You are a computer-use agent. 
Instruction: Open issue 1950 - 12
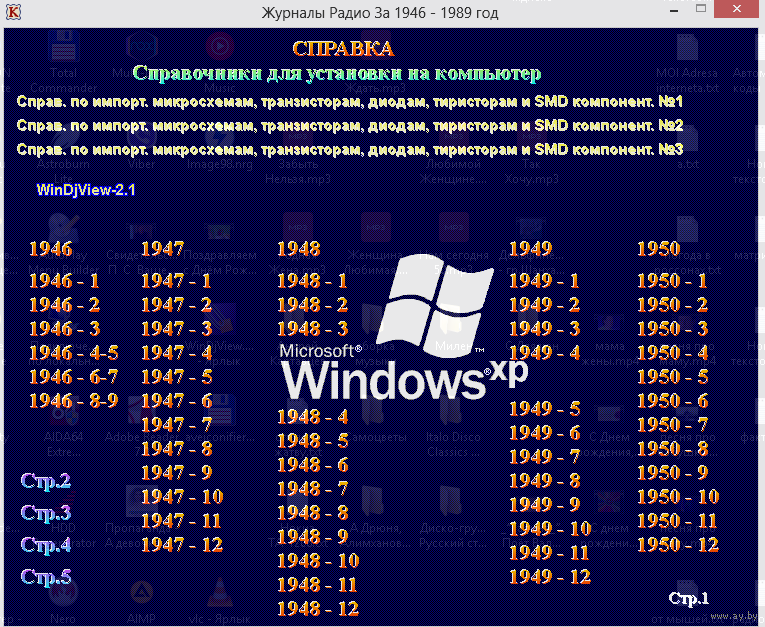click(678, 545)
